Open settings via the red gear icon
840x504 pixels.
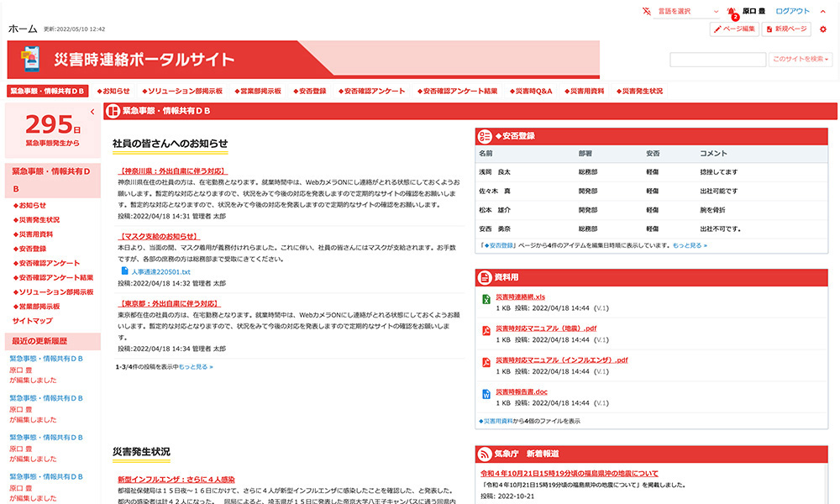(822, 29)
